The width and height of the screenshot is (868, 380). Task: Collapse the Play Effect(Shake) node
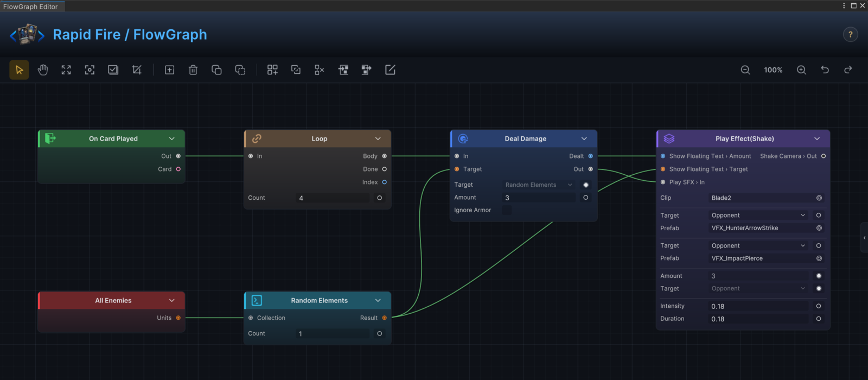[x=817, y=139]
